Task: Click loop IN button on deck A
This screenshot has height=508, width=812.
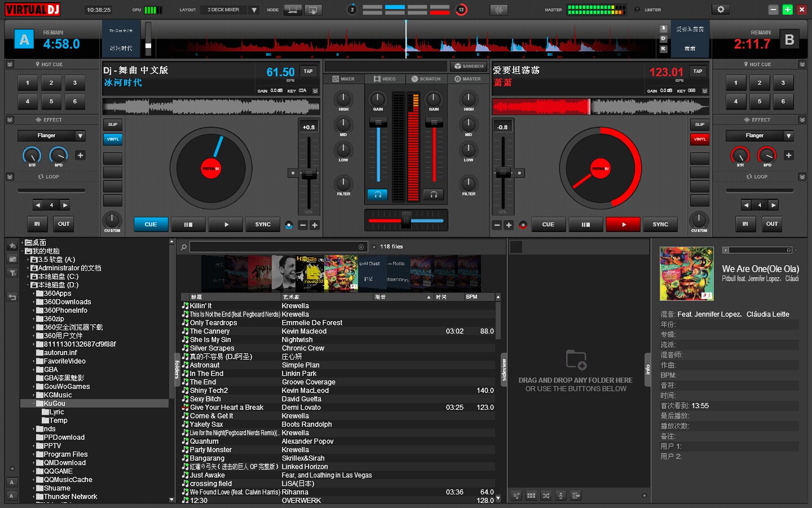Action: coord(37,224)
